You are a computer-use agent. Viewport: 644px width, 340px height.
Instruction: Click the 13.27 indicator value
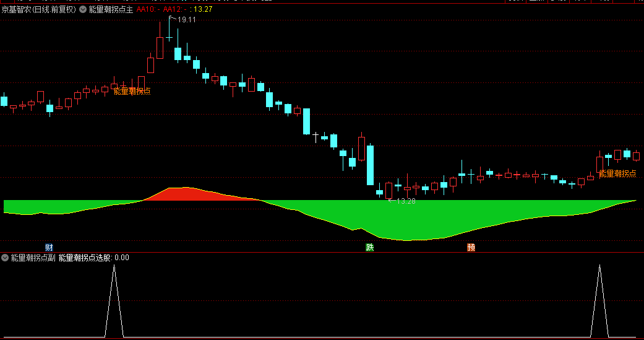tap(203, 9)
